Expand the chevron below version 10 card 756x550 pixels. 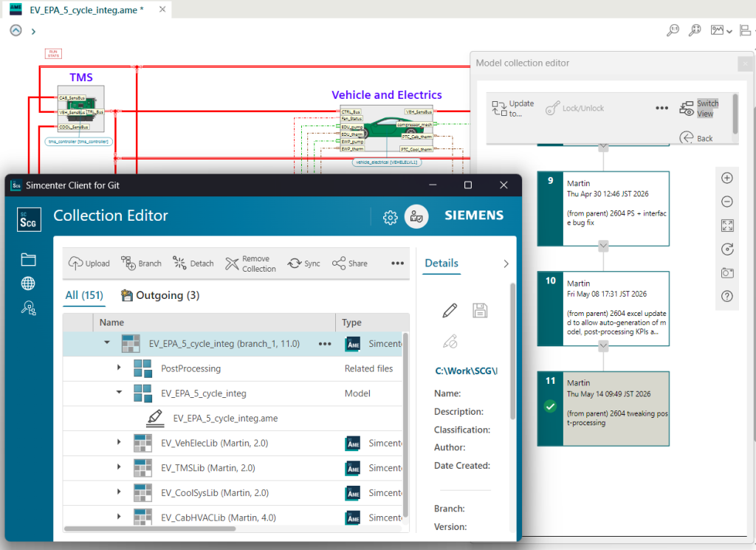[x=603, y=346]
